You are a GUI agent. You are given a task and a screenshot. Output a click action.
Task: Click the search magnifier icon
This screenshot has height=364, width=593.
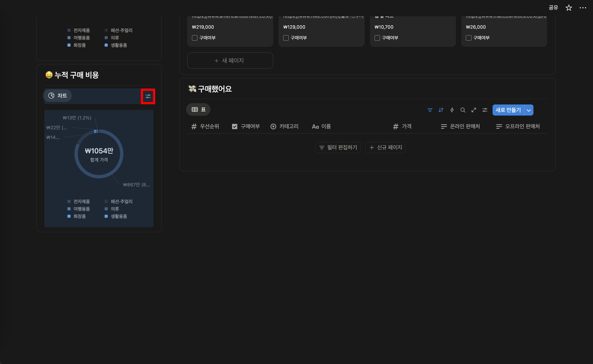point(463,110)
